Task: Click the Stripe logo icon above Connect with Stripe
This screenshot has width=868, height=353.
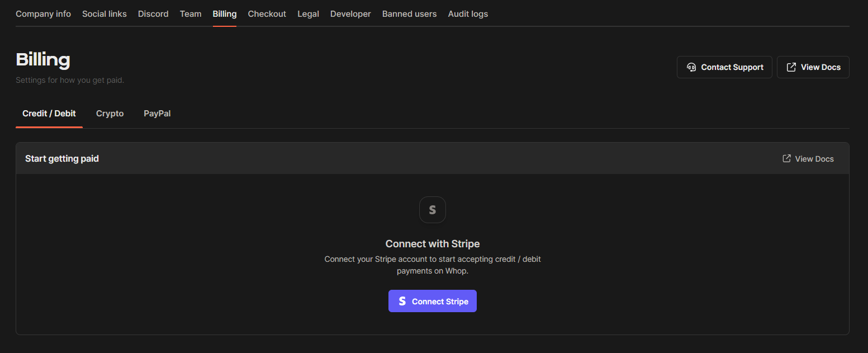Action: coord(432,209)
